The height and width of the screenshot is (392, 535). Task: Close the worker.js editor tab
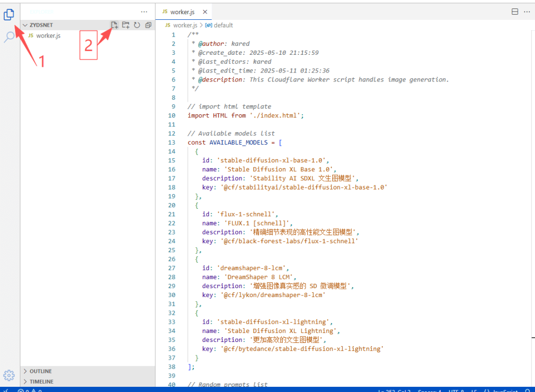click(x=204, y=12)
